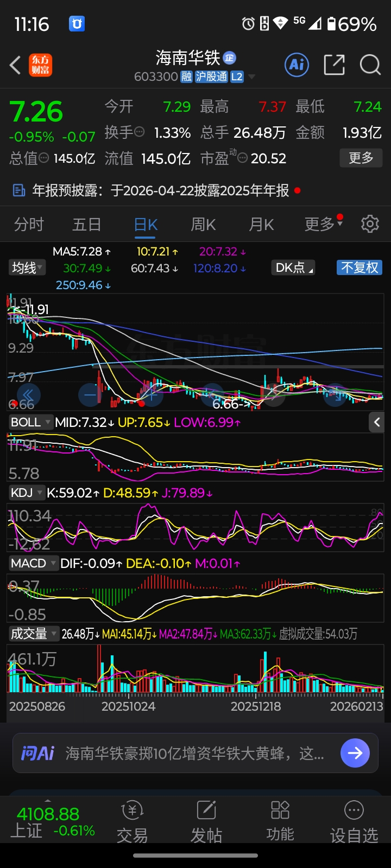Open the annual report notice document icon
The image size is (391, 868).
(19, 190)
